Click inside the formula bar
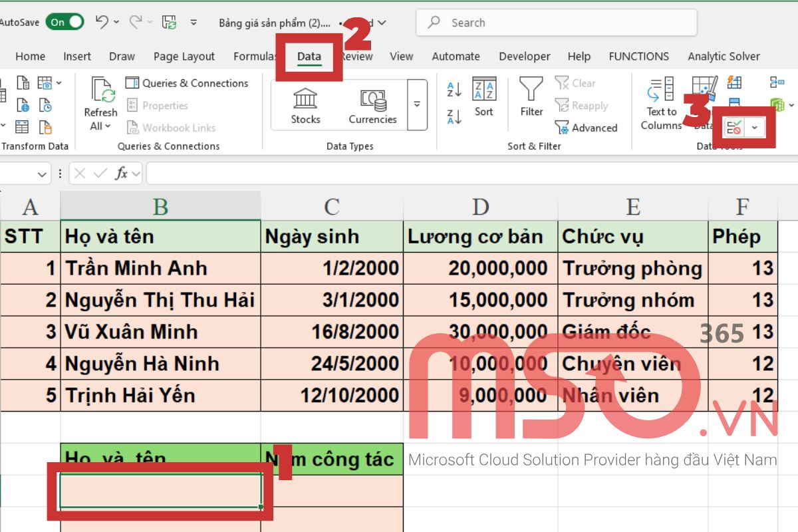798x532 pixels. coord(471,174)
